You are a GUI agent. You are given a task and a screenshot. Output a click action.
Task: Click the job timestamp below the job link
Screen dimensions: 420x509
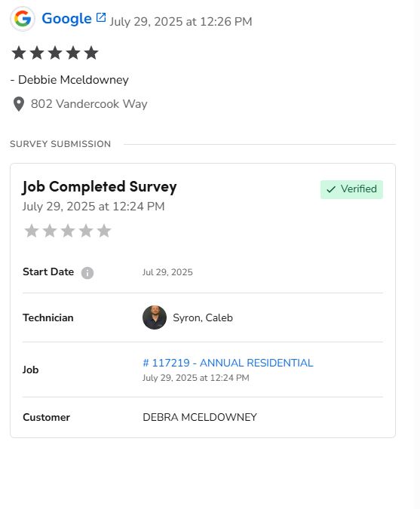point(196,378)
